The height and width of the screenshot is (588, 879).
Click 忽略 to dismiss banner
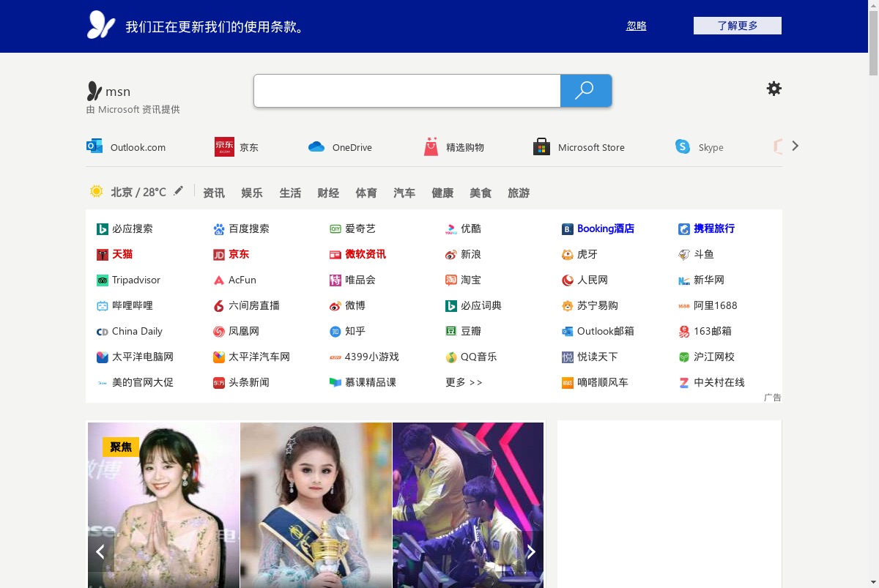(x=637, y=26)
